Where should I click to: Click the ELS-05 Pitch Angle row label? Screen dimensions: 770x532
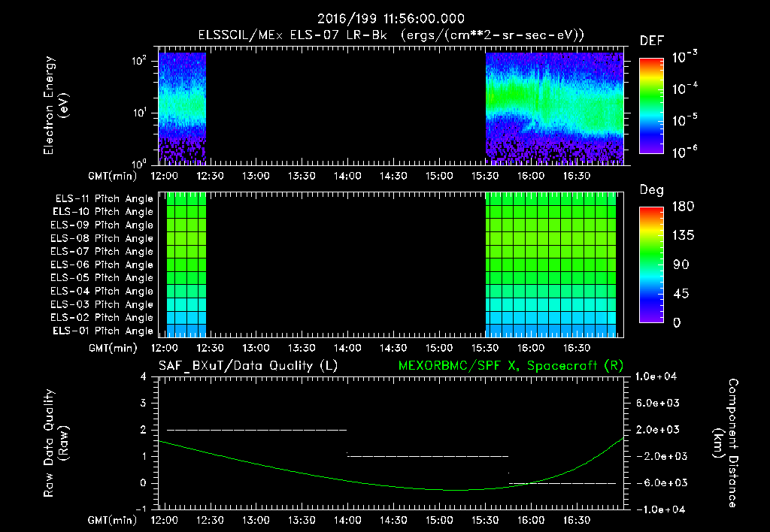coord(102,278)
